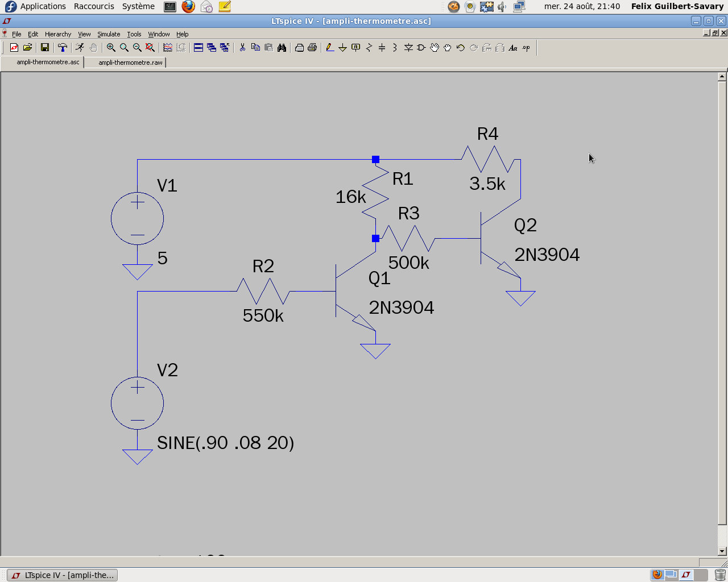Click the LTspice taskbar window button

pyautogui.click(x=63, y=575)
